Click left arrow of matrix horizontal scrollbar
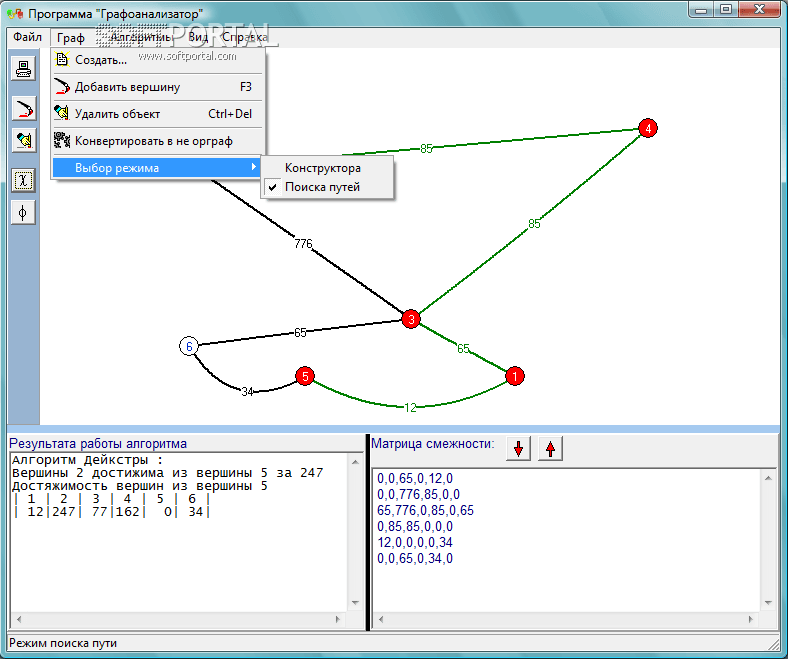788x659 pixels. (x=381, y=619)
